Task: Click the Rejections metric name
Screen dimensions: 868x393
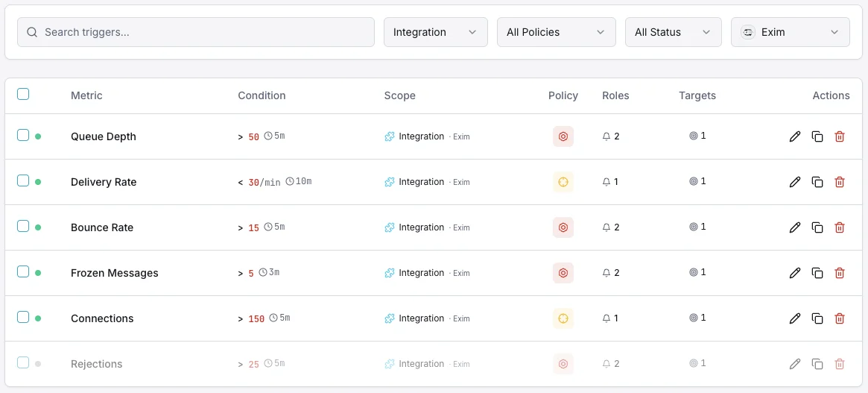Action: (x=96, y=364)
